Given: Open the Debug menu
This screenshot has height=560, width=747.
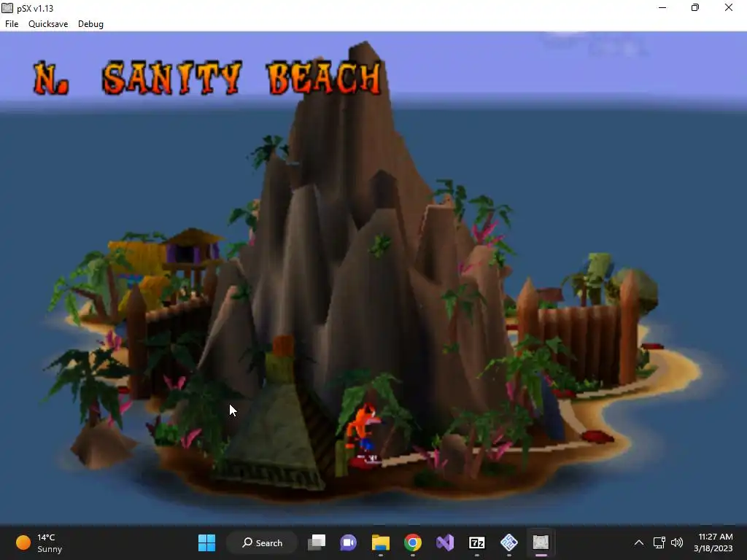Looking at the screenshot, I should 90,24.
